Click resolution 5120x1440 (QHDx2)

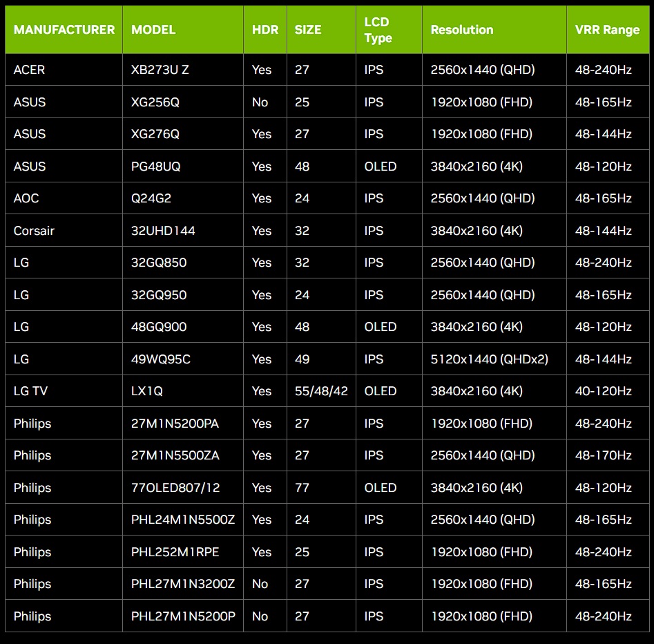coord(494,359)
